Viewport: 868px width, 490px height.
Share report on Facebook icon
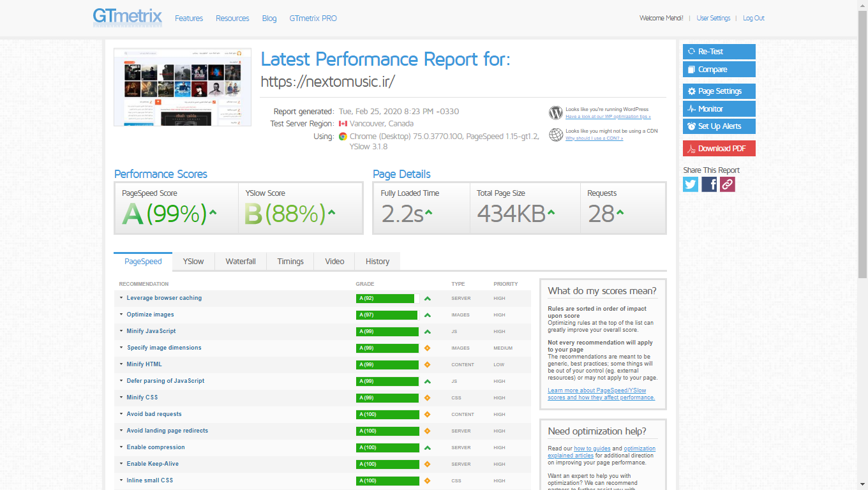coord(709,184)
